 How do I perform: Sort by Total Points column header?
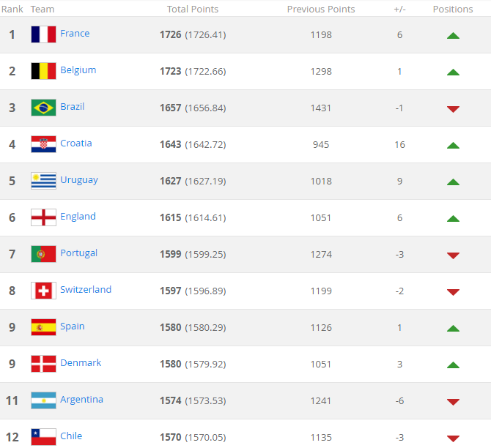click(x=193, y=9)
